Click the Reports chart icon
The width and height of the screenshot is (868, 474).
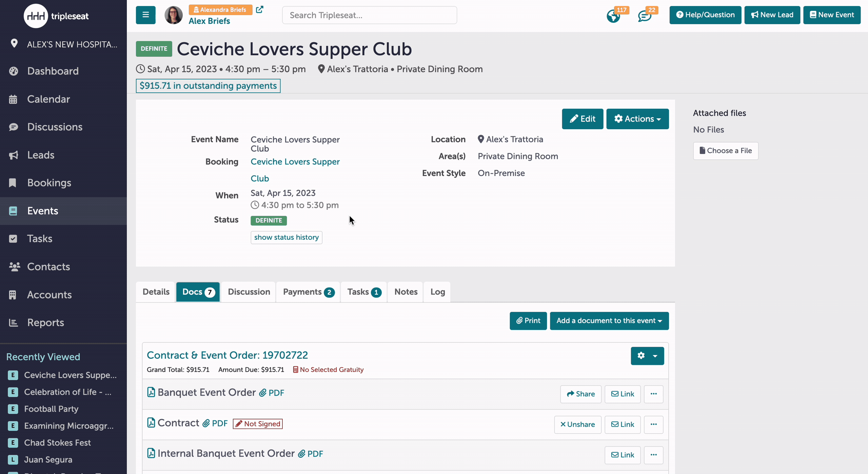coord(13,323)
